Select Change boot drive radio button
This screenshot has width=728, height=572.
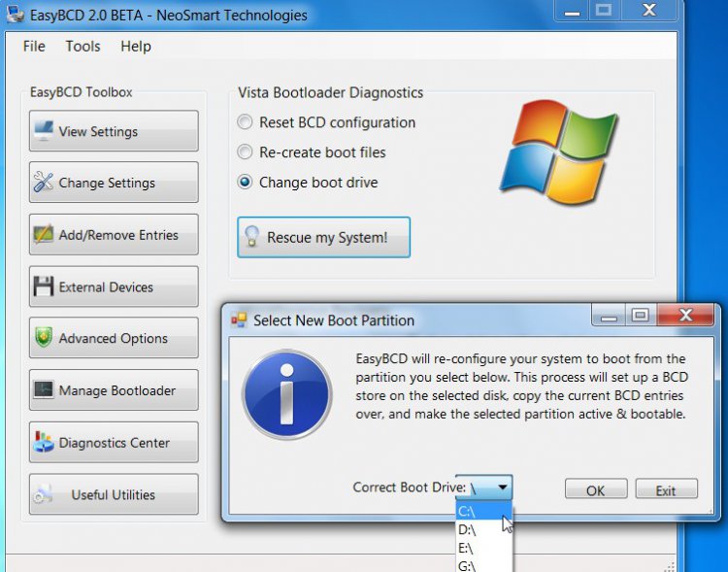(245, 182)
